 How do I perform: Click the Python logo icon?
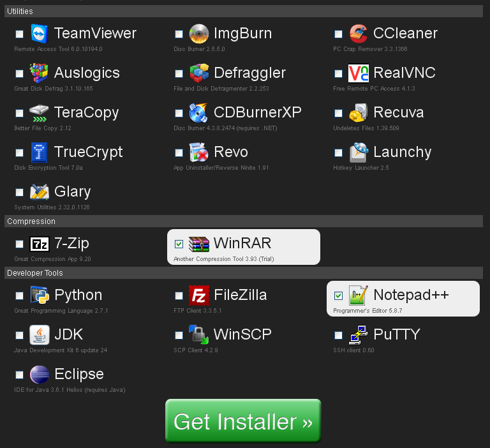(x=40, y=295)
